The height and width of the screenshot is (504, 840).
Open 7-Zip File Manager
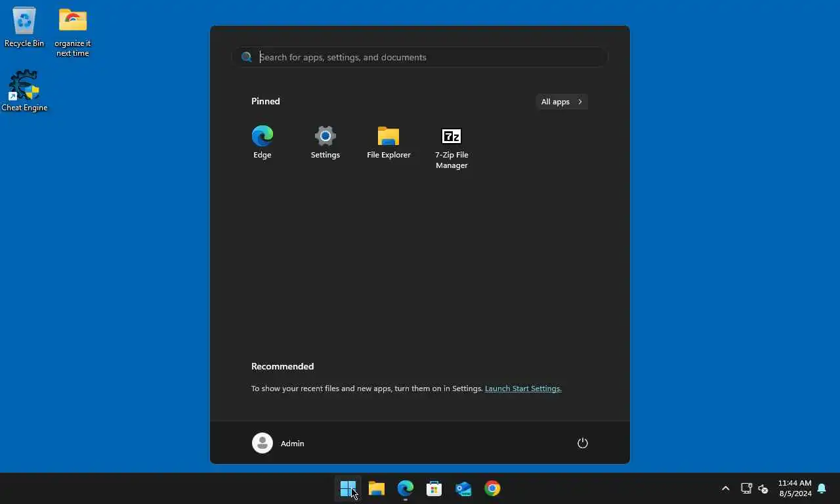pos(451,148)
